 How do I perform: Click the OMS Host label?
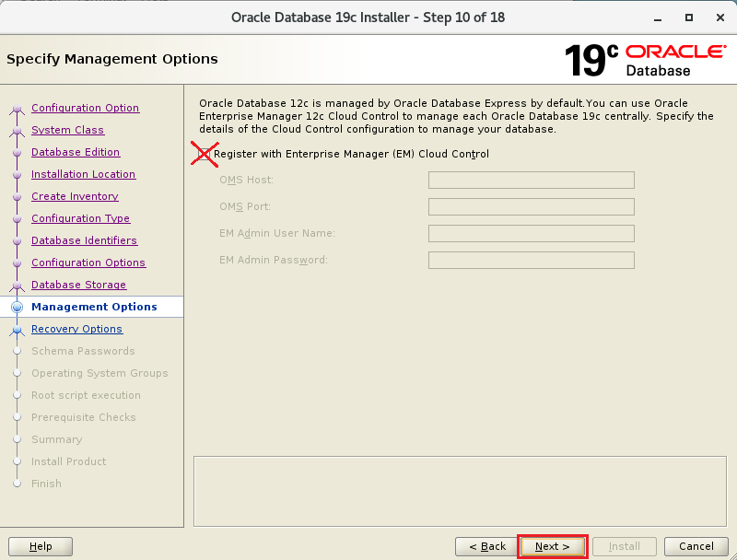click(x=246, y=180)
